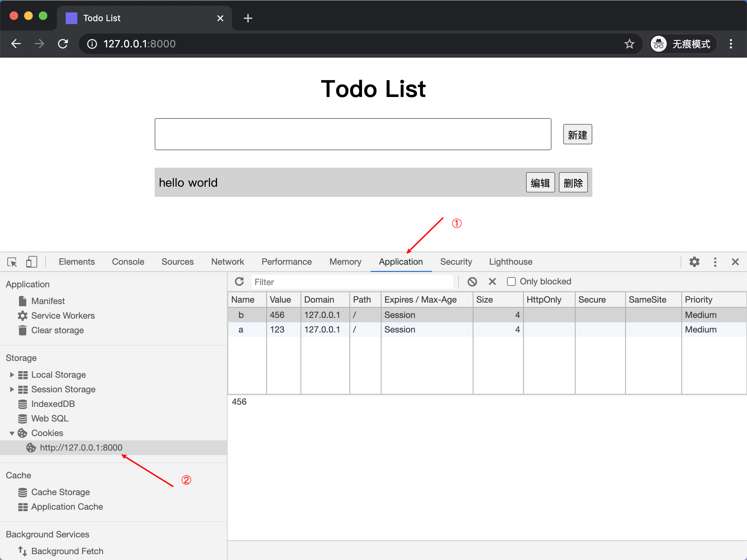Click 删除 button to delete hello world
The image size is (747, 560).
(x=573, y=182)
